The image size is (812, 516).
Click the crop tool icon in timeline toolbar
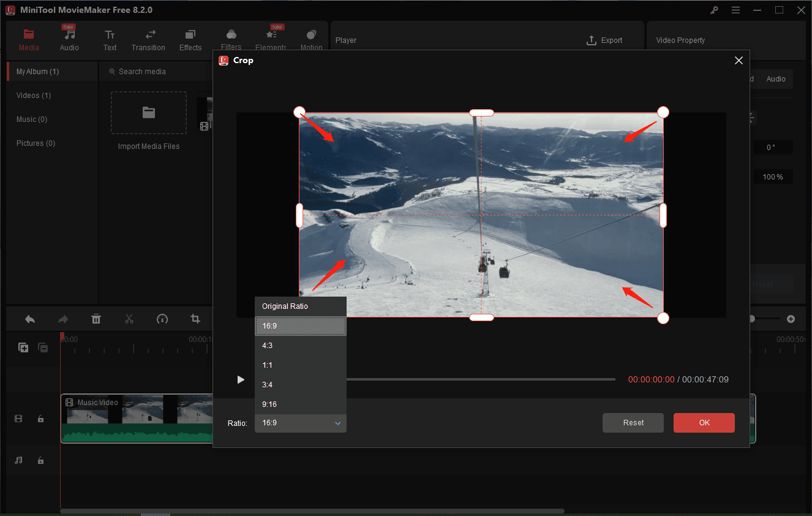click(195, 319)
